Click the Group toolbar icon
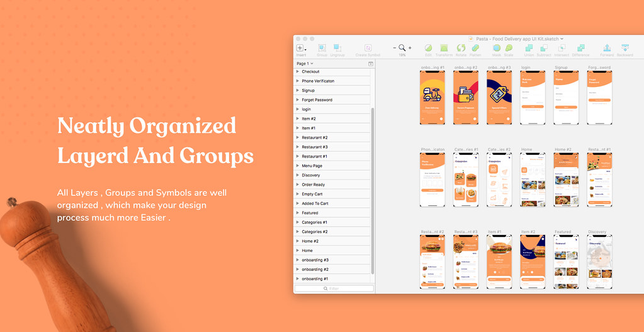 coord(322,49)
